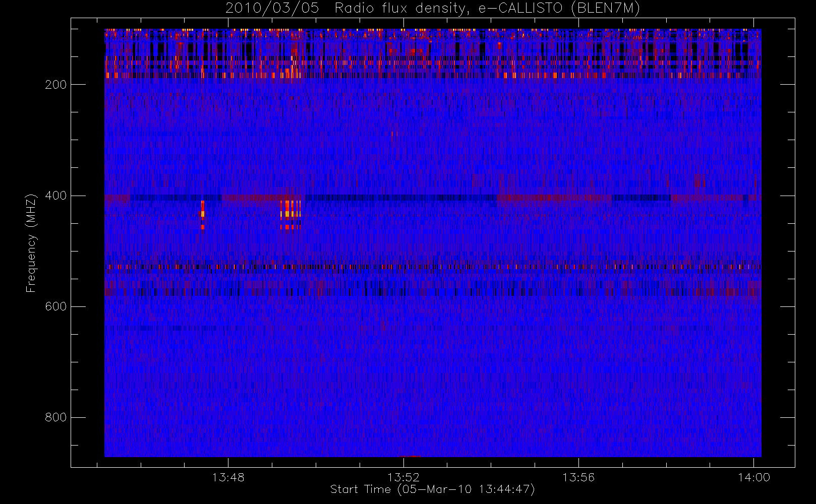Click the narrow red burst near 13:47 below 400 MHz

coord(203,215)
